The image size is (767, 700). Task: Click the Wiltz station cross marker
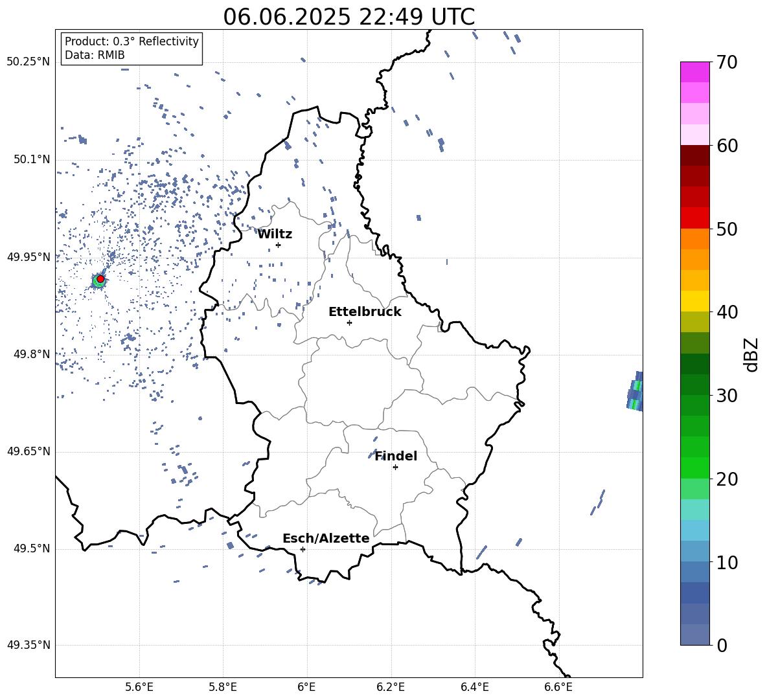(x=278, y=245)
